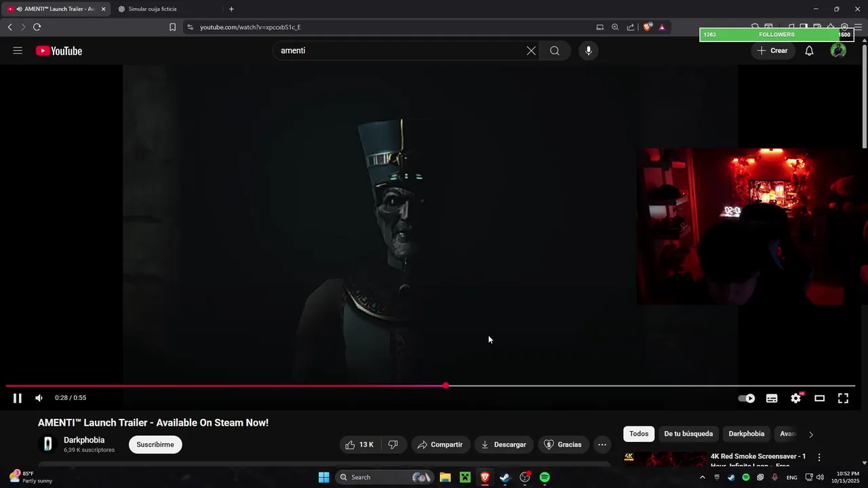Open File Explorer from taskbar
Screen dimensions: 868x488
pyautogui.click(x=445, y=477)
